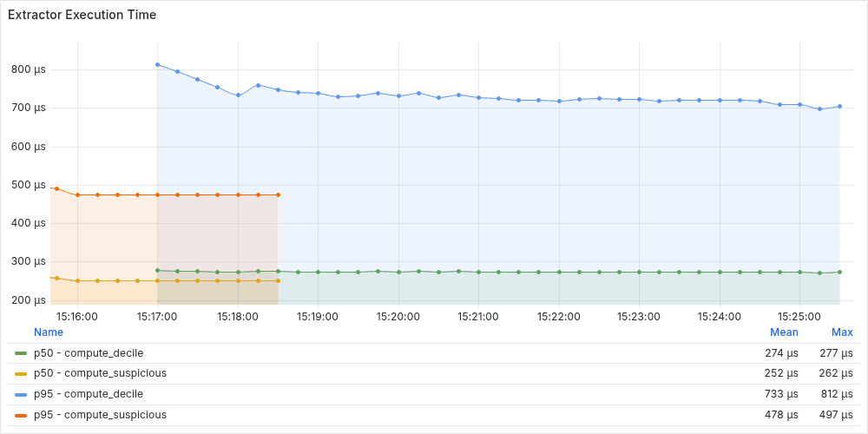Click green color swatch for p50 compute_decile
Viewport: 868px width, 434px height.
tap(21, 353)
